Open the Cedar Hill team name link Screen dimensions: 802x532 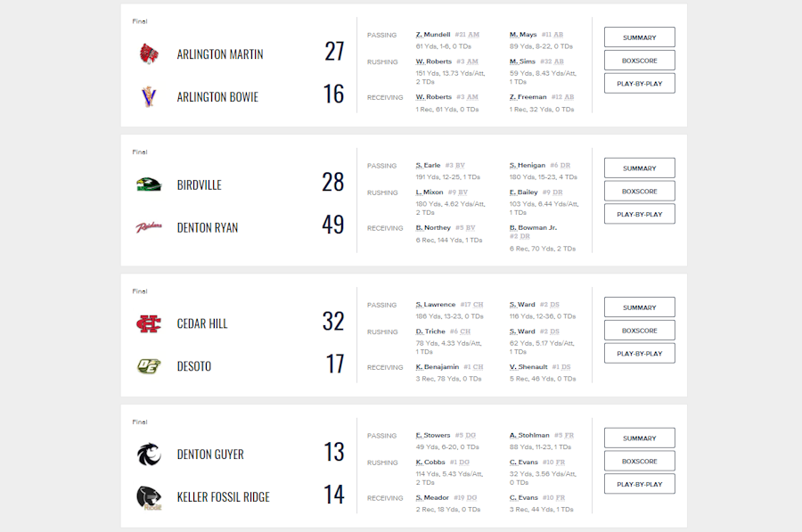[x=202, y=323]
